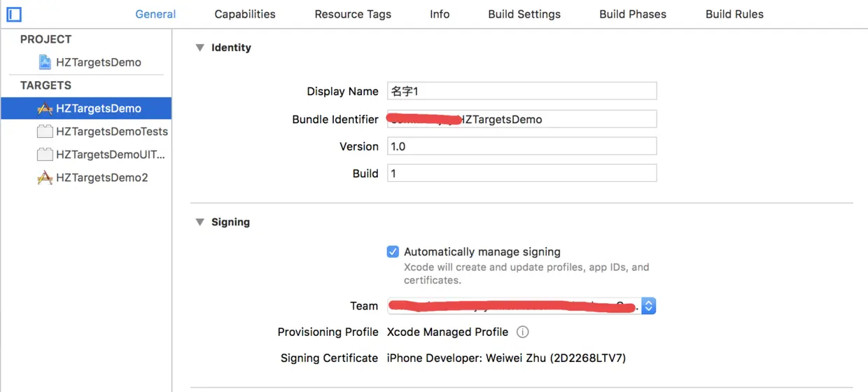Open the Team dropdown menu

point(649,306)
